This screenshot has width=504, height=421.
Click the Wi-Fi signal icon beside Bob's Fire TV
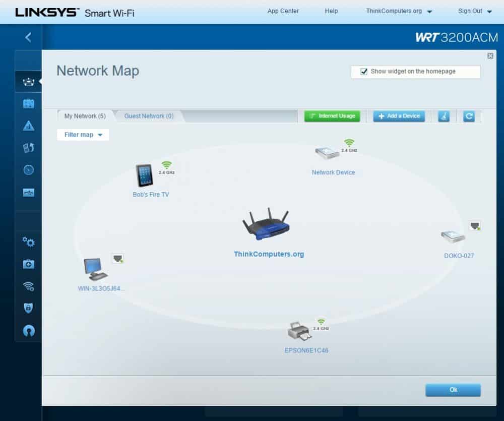(166, 165)
